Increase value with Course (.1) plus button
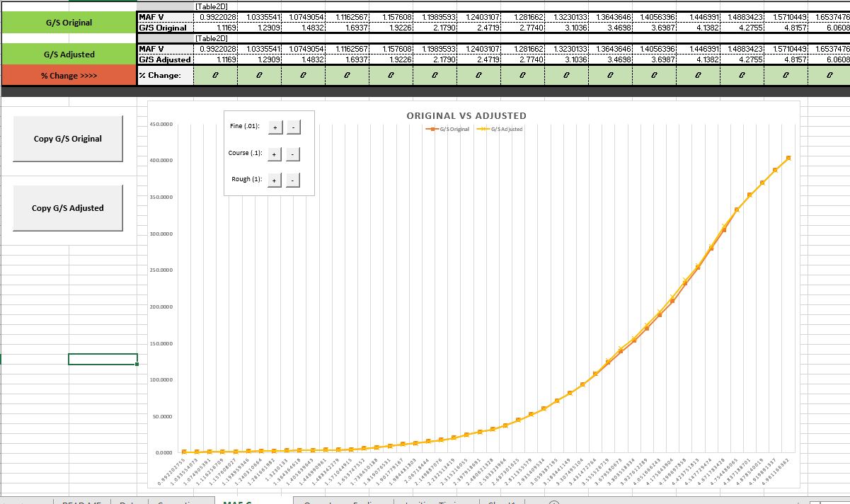 (x=275, y=154)
